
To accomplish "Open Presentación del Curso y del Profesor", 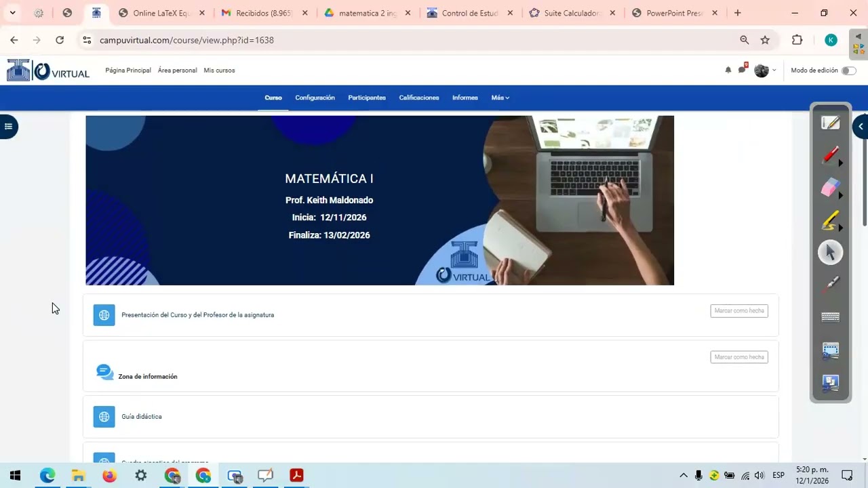I will 198,315.
